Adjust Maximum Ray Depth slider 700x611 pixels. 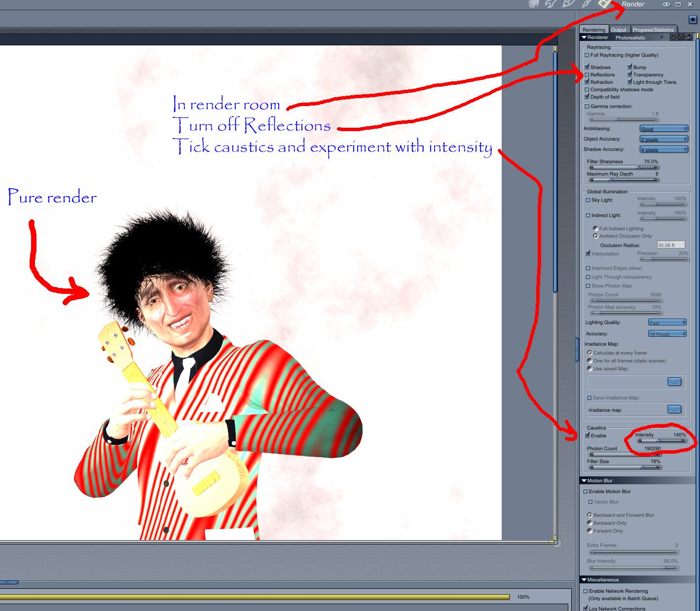coord(623,180)
